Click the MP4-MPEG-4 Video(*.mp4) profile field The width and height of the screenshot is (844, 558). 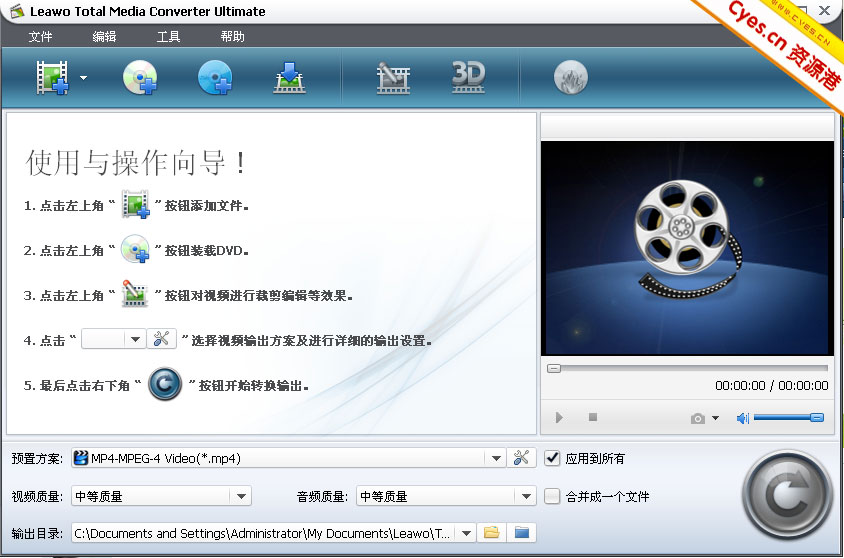coord(278,458)
